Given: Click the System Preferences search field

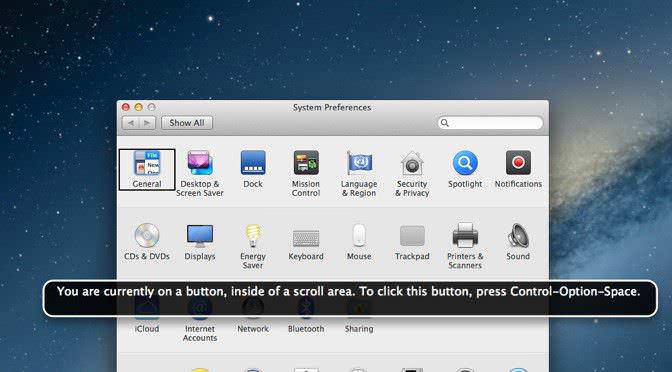Looking at the screenshot, I should pyautogui.click(x=490, y=123).
